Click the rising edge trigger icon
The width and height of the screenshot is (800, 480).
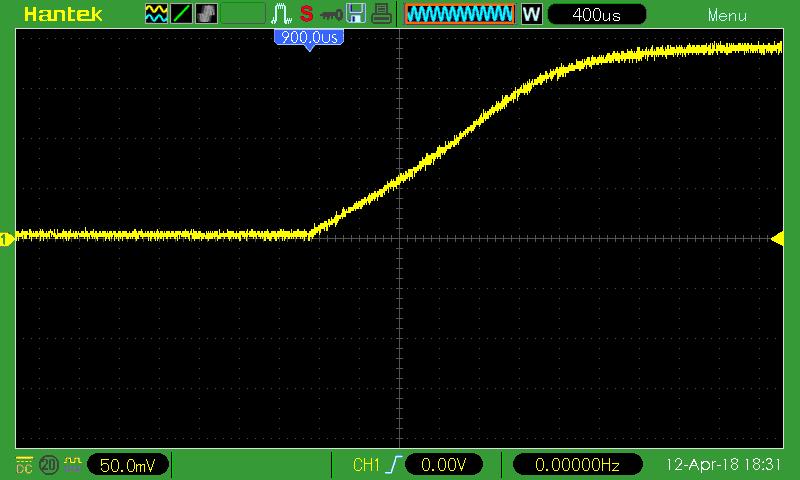point(393,465)
